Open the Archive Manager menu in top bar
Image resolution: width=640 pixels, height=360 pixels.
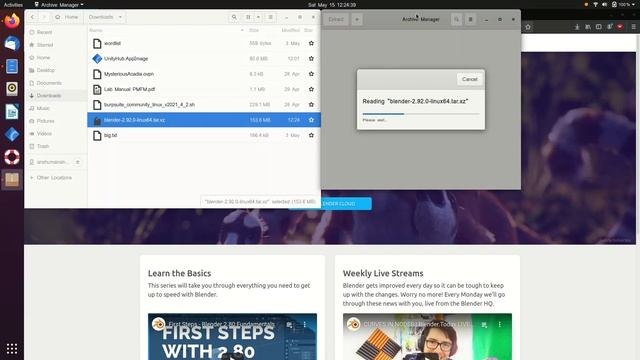[x=59, y=4]
